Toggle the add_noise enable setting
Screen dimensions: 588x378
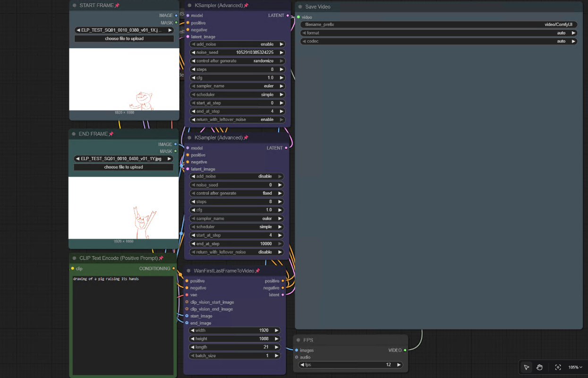coord(238,44)
